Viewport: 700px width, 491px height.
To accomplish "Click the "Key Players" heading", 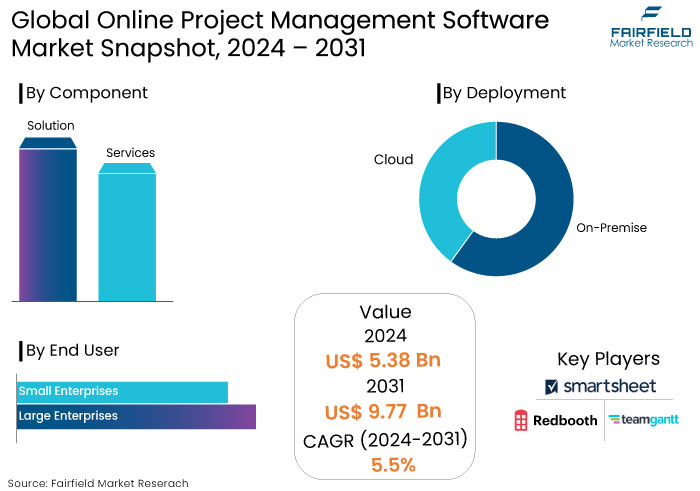I will click(x=608, y=359).
